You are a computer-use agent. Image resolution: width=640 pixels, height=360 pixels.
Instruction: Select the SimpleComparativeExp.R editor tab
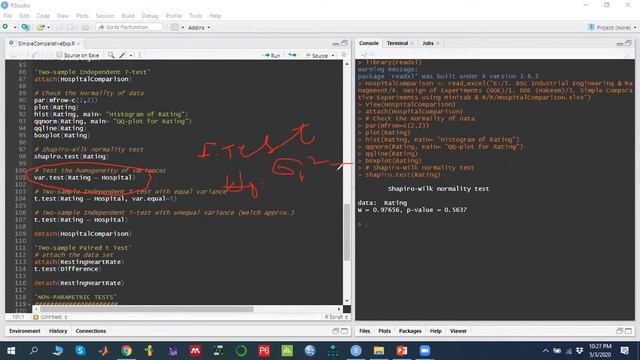tap(46, 43)
